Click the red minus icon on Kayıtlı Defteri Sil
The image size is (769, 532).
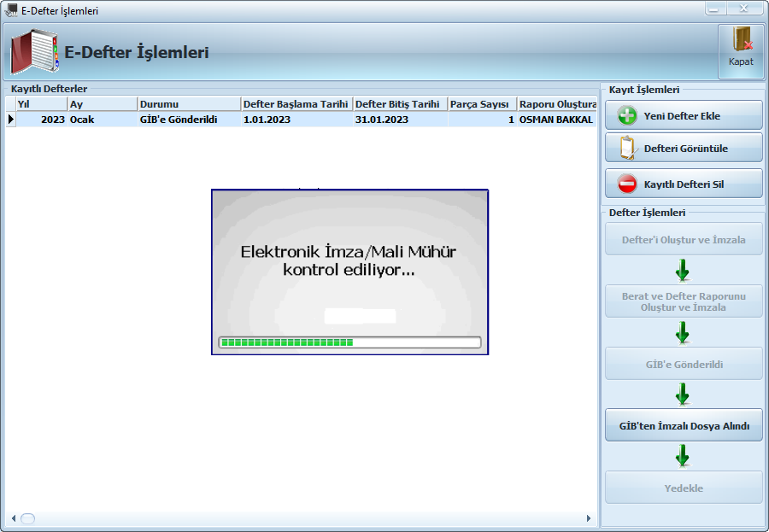(627, 184)
